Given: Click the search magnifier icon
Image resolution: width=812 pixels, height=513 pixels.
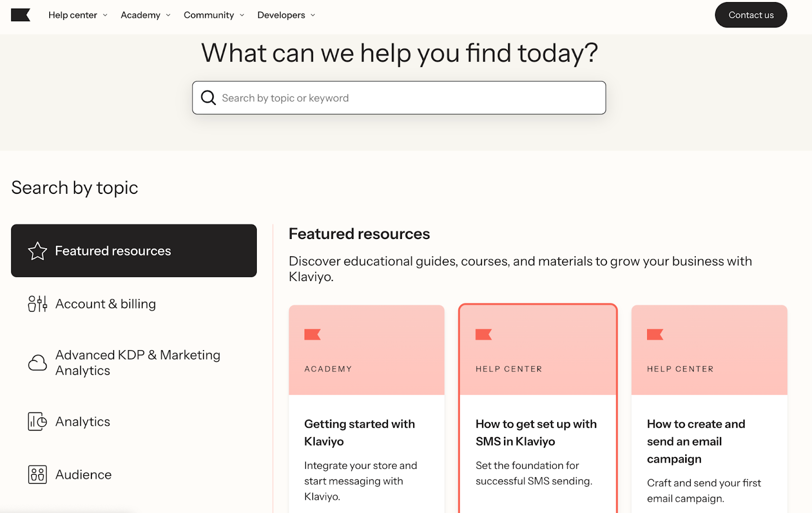Looking at the screenshot, I should [208, 97].
